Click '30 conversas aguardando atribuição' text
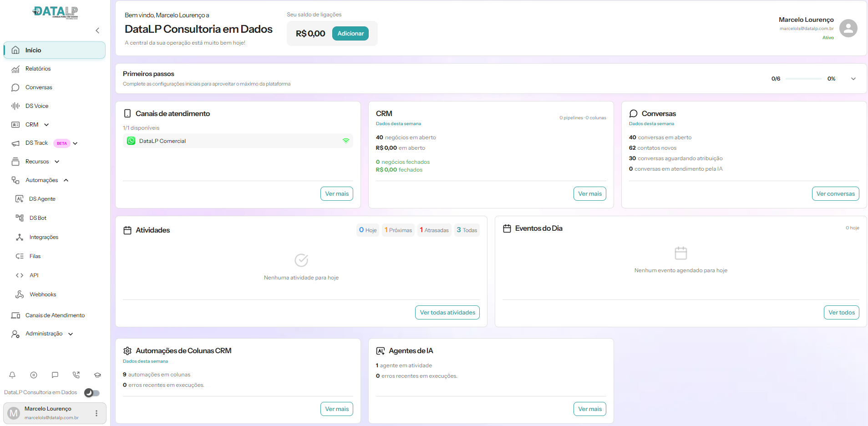The height and width of the screenshot is (426, 868). pyautogui.click(x=676, y=158)
